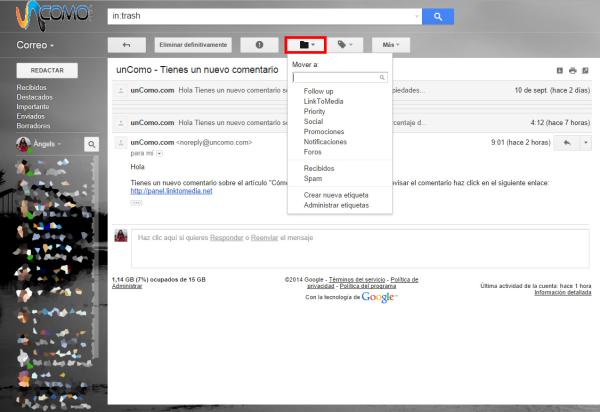This screenshot has height=412, width=600.
Task: Click the chat search magnifier icon
Action: (91, 144)
